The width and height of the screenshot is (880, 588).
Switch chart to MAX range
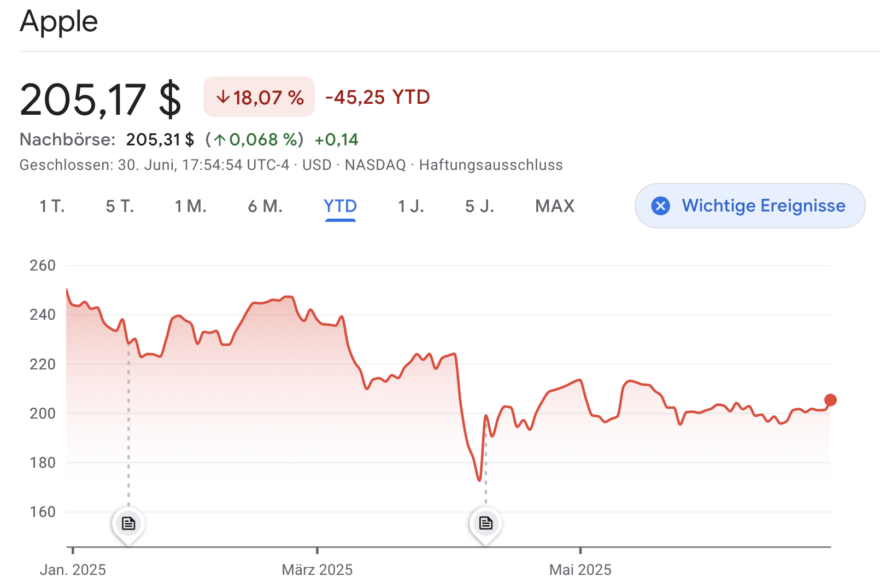click(555, 206)
